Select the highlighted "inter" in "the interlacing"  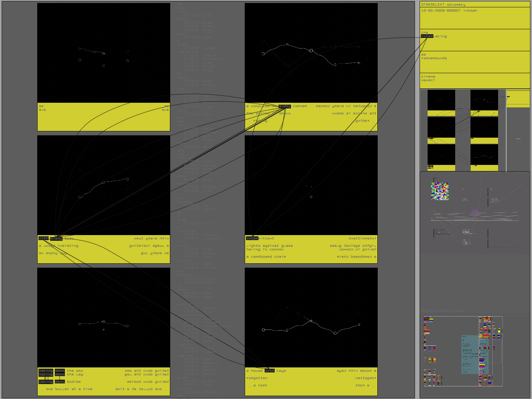[x=427, y=36]
